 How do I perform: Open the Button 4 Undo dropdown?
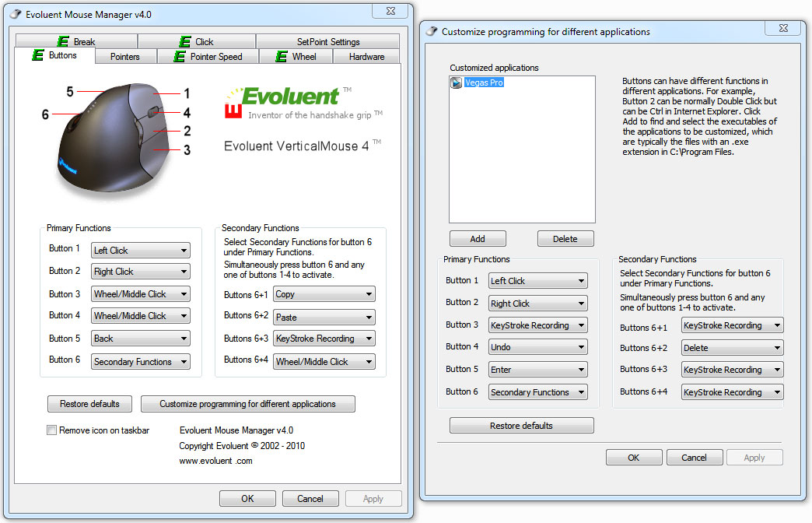[x=537, y=347]
